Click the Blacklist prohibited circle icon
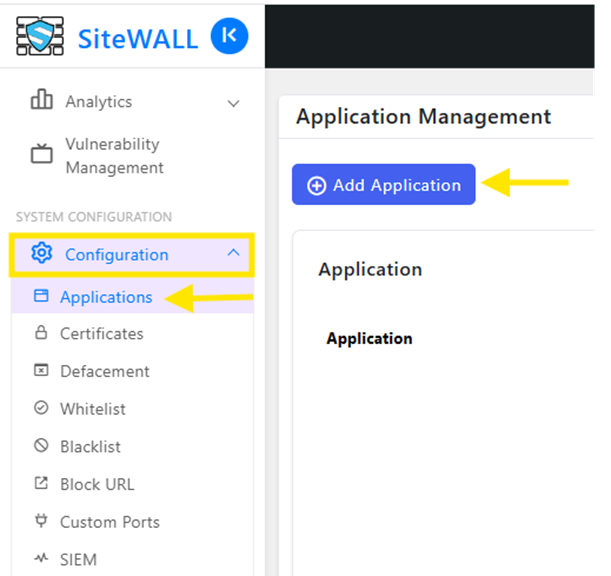The width and height of the screenshot is (611, 576). 41,445
